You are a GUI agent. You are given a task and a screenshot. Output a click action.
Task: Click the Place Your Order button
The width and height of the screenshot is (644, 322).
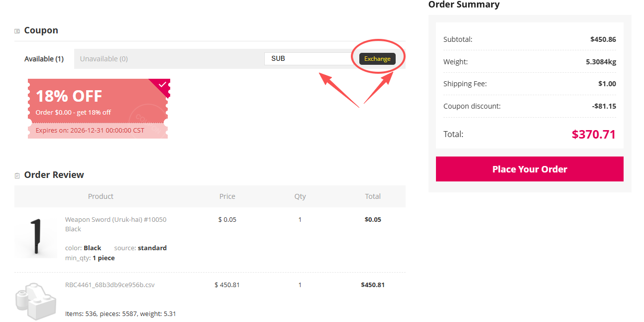click(x=529, y=169)
